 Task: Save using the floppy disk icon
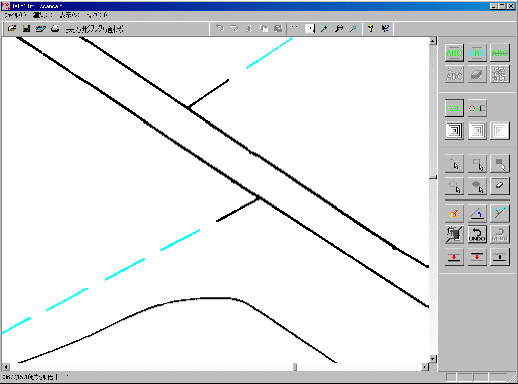pyautogui.click(x=26, y=29)
